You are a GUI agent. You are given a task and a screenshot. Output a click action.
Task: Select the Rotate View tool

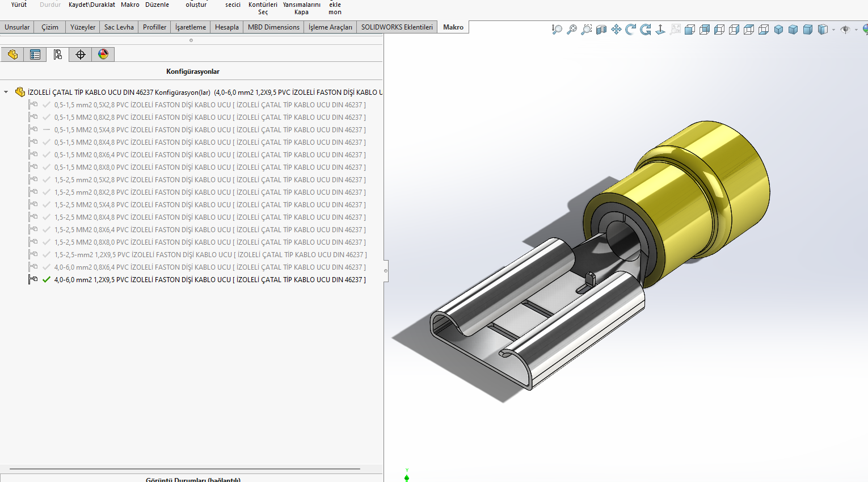631,30
